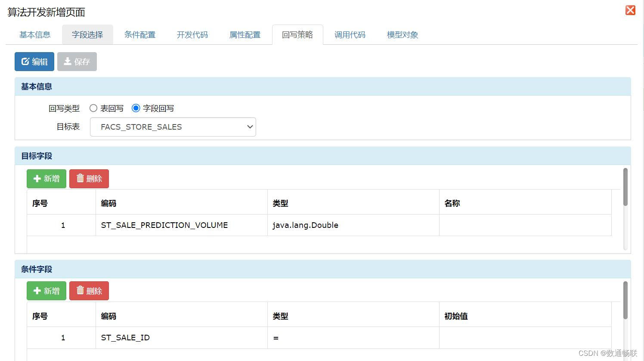Click the = type cell in 条件字段
Screen dimensions: 644x361
[x=353, y=338]
